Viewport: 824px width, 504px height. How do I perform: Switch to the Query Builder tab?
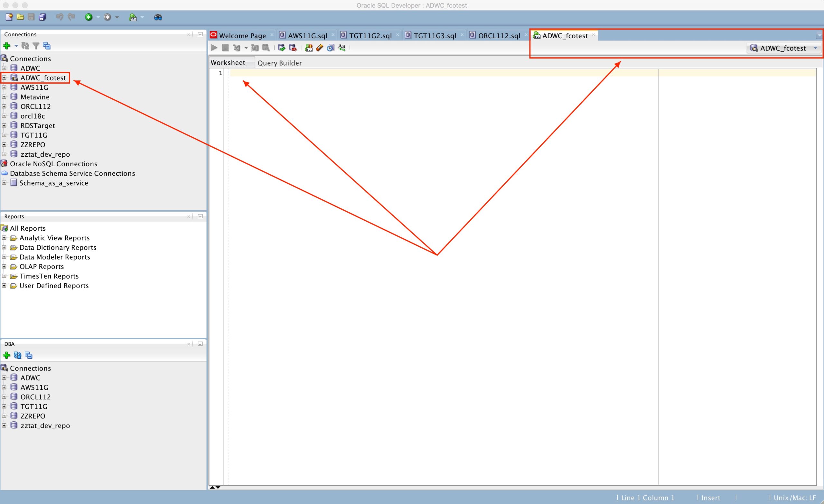280,63
